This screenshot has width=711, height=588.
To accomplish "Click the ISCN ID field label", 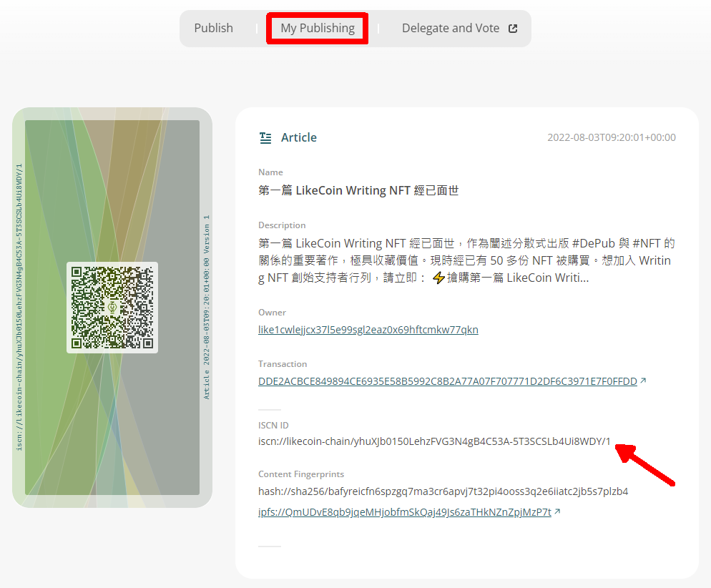I will pyautogui.click(x=273, y=425).
